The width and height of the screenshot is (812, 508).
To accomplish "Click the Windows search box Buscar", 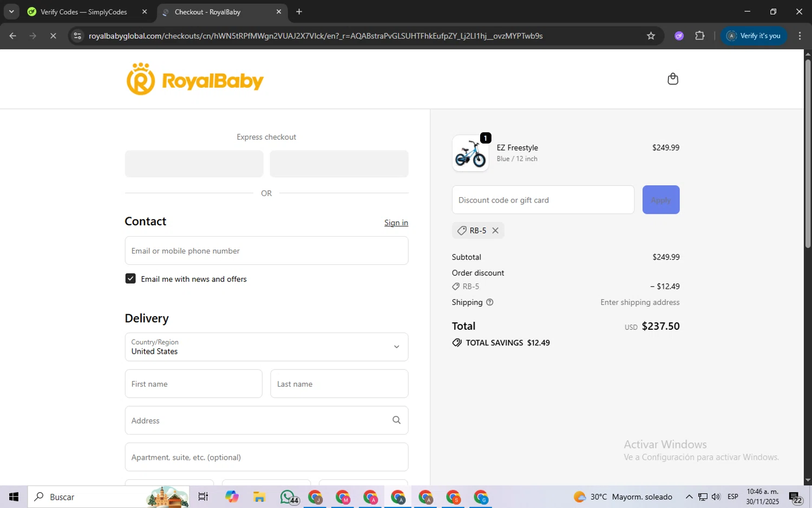I will [108, 497].
